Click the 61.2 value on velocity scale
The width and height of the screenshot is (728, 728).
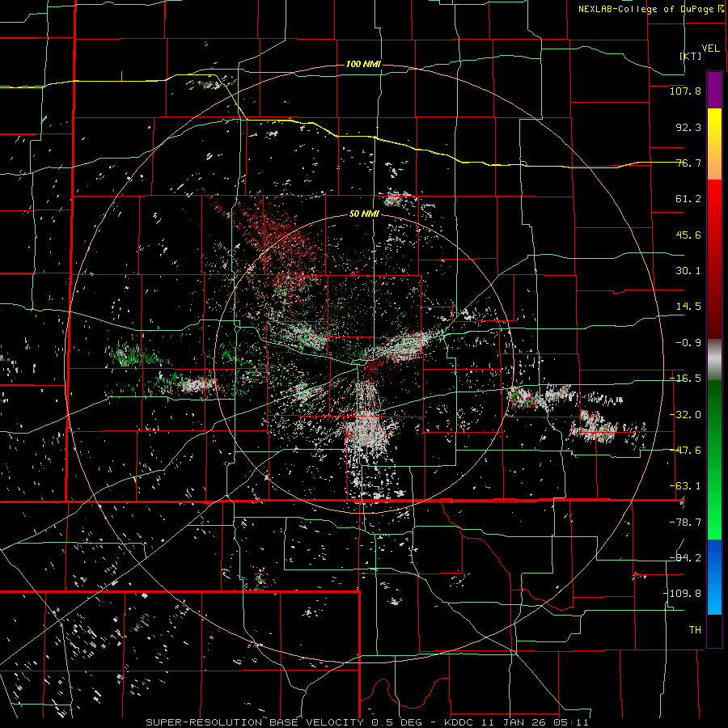point(688,199)
